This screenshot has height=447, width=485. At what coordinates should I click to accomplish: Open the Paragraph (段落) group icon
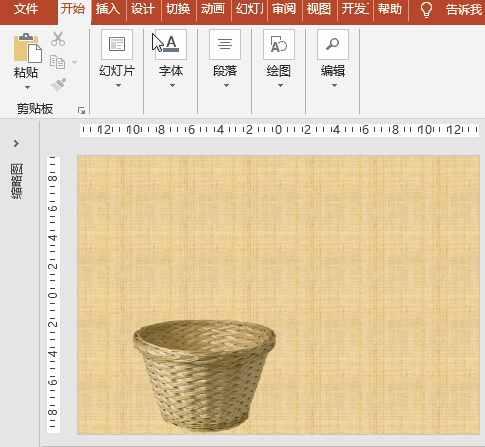click(x=225, y=44)
